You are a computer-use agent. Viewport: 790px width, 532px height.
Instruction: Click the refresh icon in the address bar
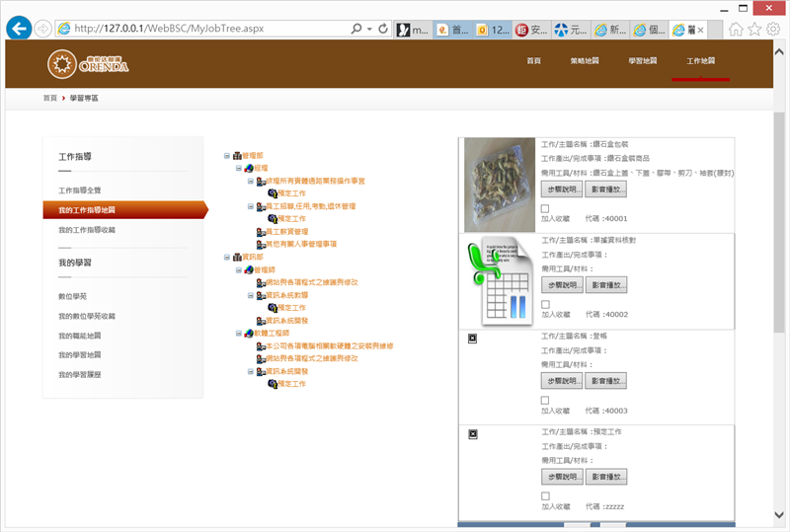point(383,29)
